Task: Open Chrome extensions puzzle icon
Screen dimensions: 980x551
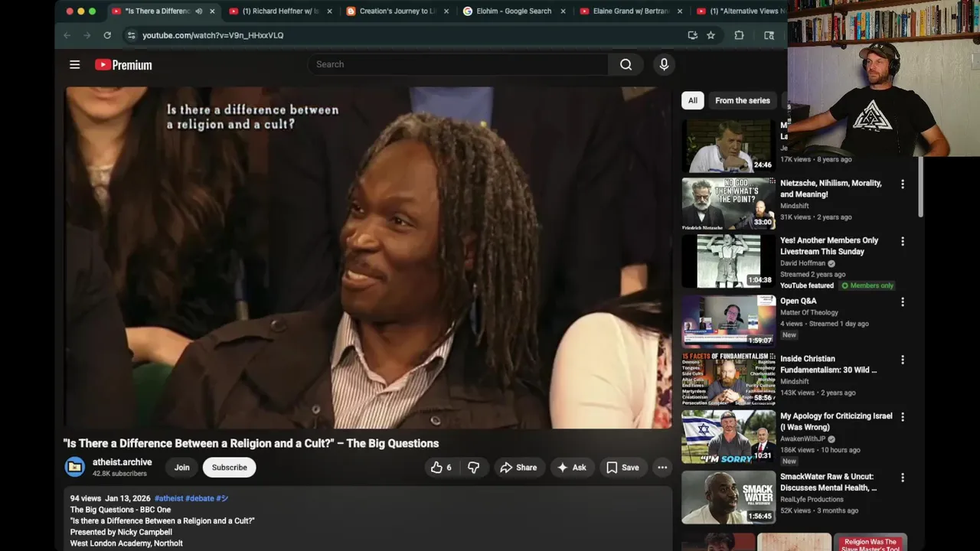Action: [x=739, y=35]
